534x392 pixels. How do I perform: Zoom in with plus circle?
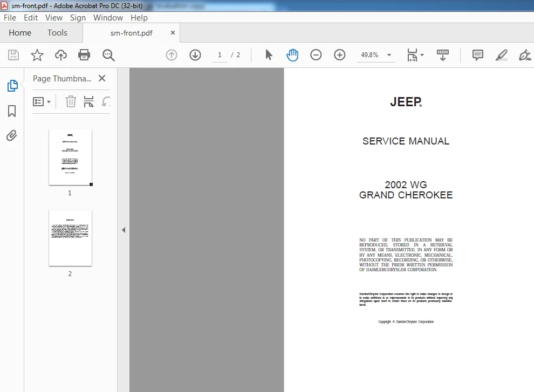click(x=339, y=55)
